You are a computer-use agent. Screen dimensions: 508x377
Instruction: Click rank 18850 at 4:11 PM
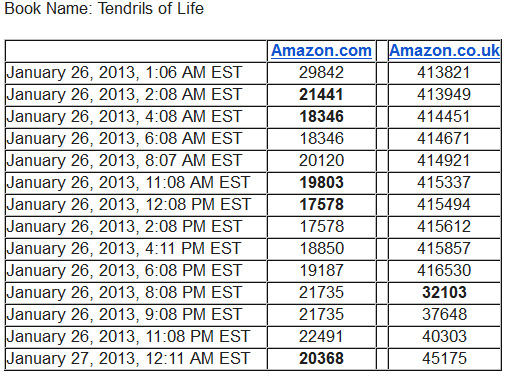pos(321,248)
